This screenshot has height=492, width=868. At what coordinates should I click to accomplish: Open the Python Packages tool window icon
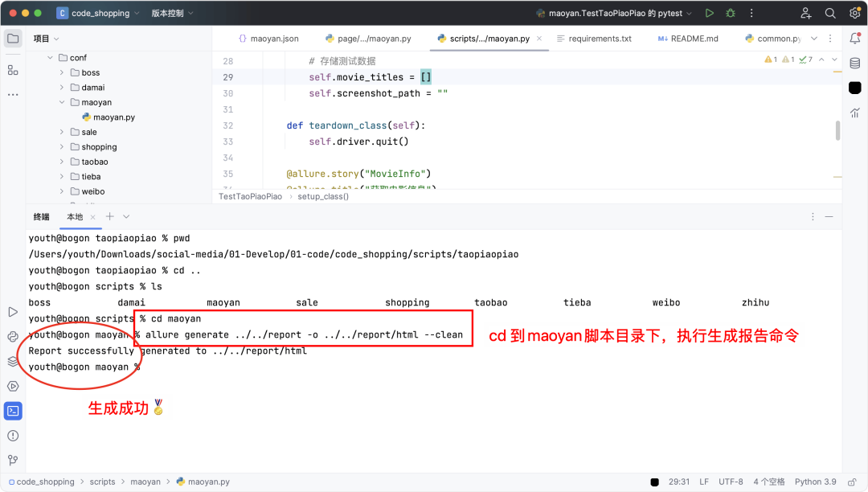13,337
